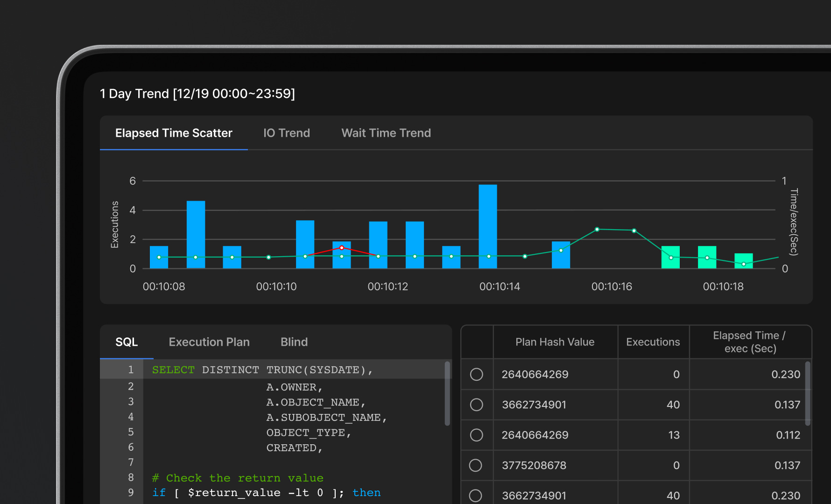
Task: Select the Elapsed Time Scatter tab
Action: [174, 133]
